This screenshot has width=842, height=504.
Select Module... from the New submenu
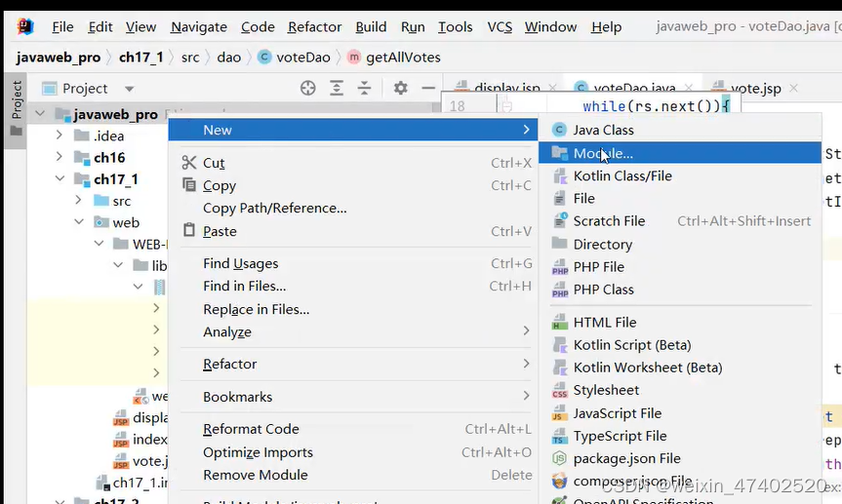[x=680, y=153]
